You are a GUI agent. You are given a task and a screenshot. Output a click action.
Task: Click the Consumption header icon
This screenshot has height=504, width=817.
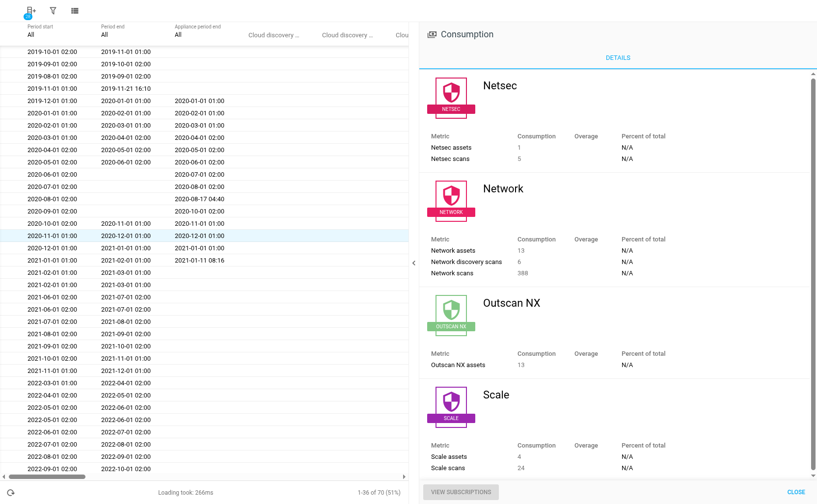pyautogui.click(x=432, y=34)
